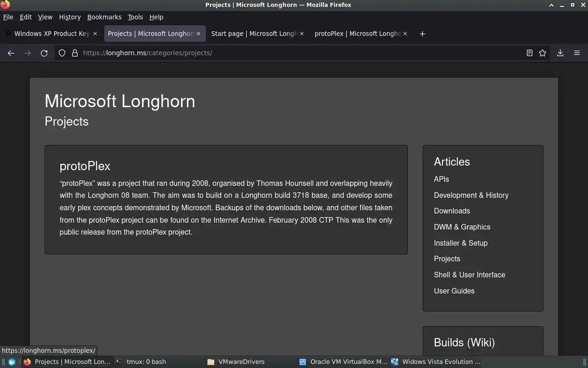This screenshot has height=368, width=588.
Task: Click the forward navigation arrow
Action: coord(28,53)
